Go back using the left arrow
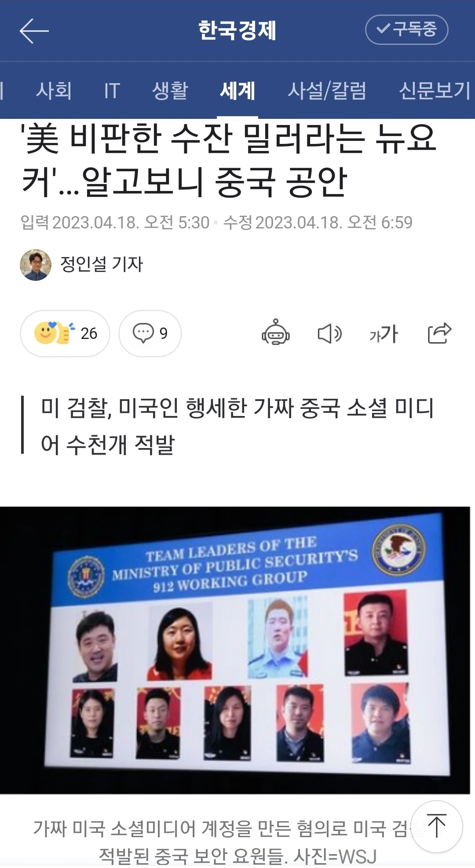Screen dimensions: 475x868 [34, 31]
